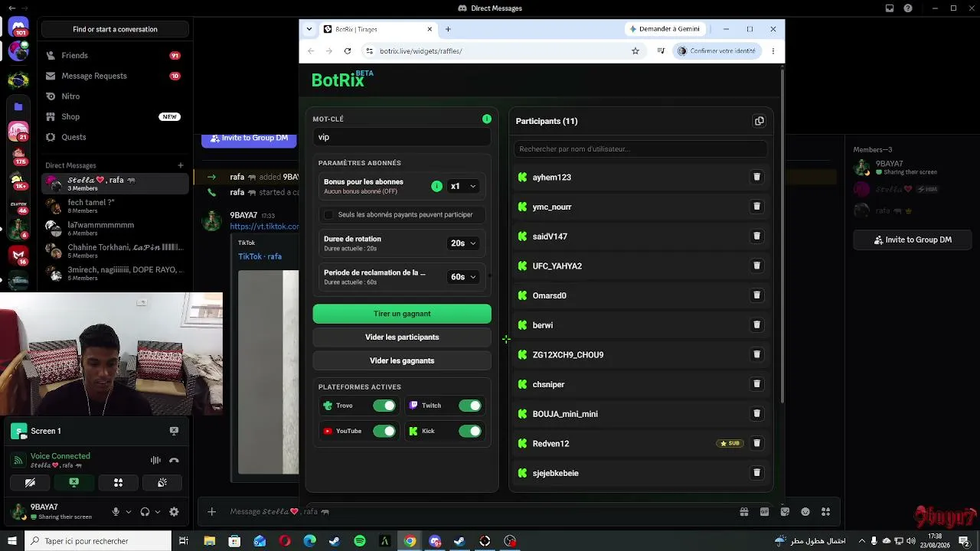This screenshot has width=980, height=551.
Task: Delete participant saidV147
Action: [x=756, y=236]
